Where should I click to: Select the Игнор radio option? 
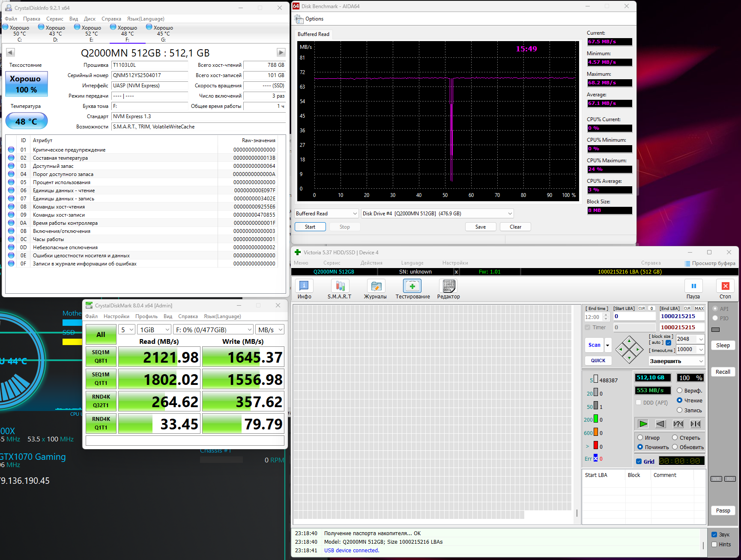[640, 438]
